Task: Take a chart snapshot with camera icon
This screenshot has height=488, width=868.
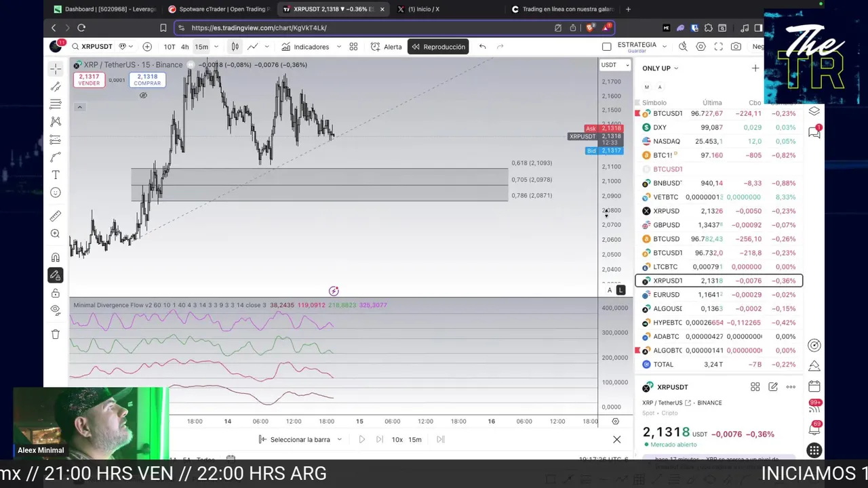Action: pos(736,47)
